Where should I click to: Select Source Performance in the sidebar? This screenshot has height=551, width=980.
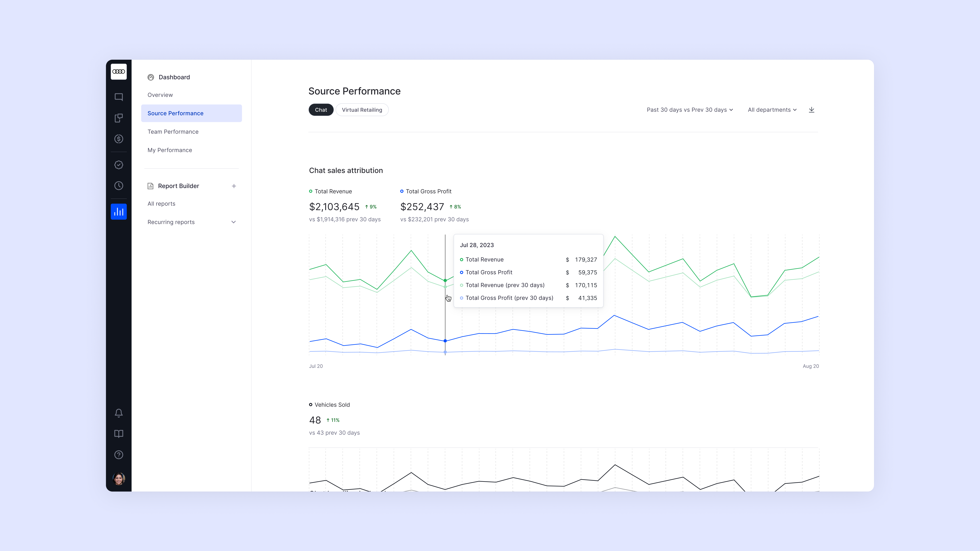(x=191, y=113)
